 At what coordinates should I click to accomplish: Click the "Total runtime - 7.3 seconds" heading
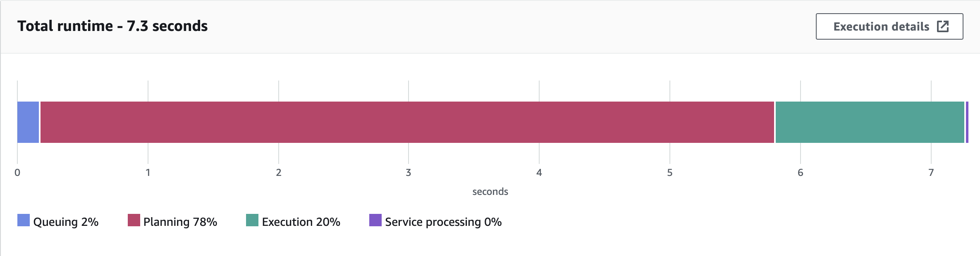pyautogui.click(x=112, y=26)
